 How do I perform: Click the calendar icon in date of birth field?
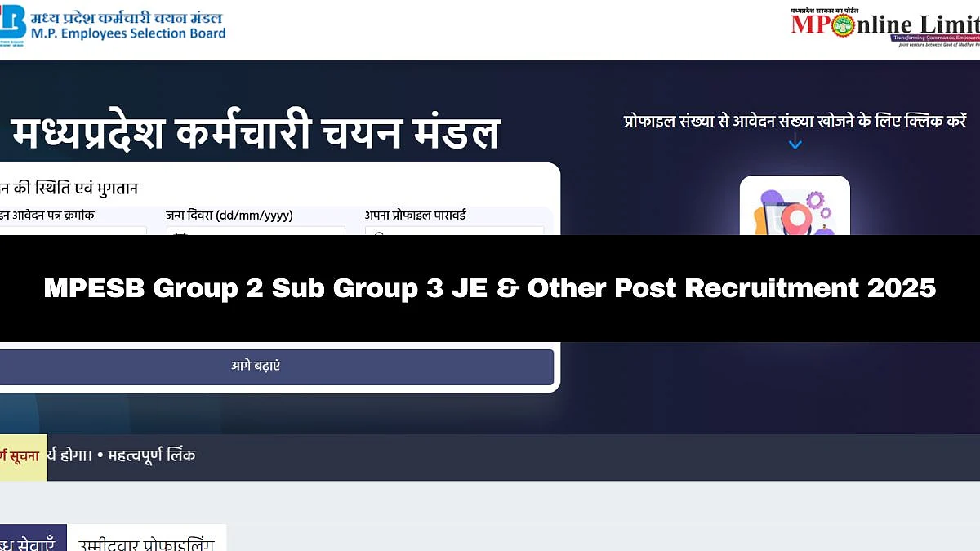(180, 234)
